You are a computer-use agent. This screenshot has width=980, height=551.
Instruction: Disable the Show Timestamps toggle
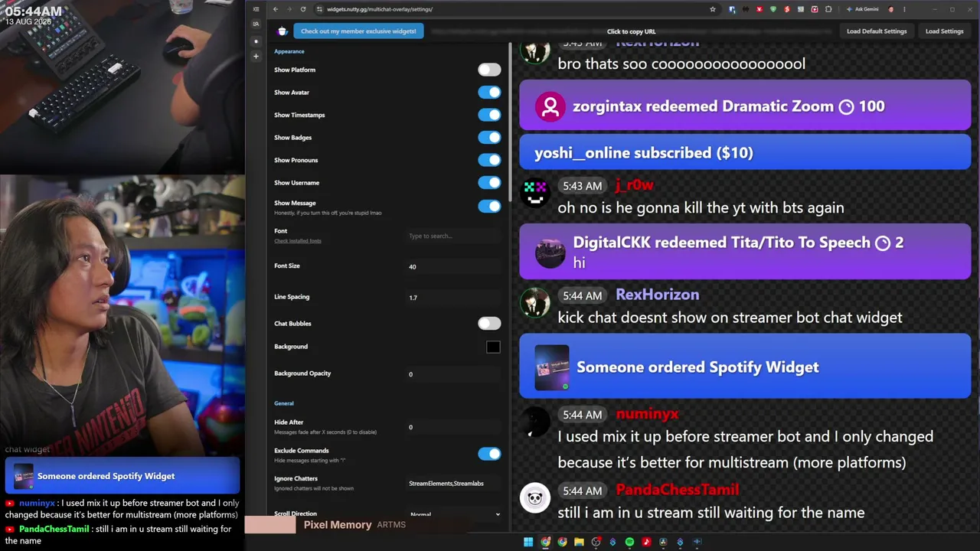489,115
